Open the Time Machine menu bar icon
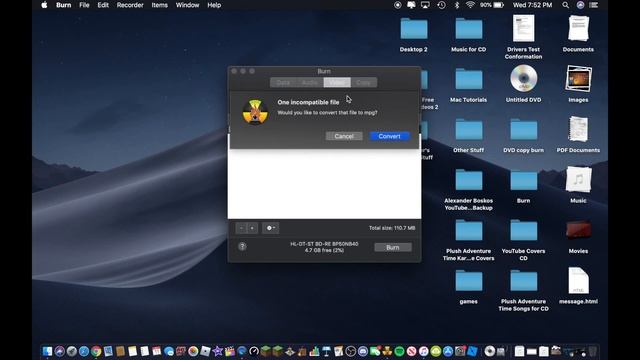This screenshot has width=640, height=360. [x=441, y=5]
